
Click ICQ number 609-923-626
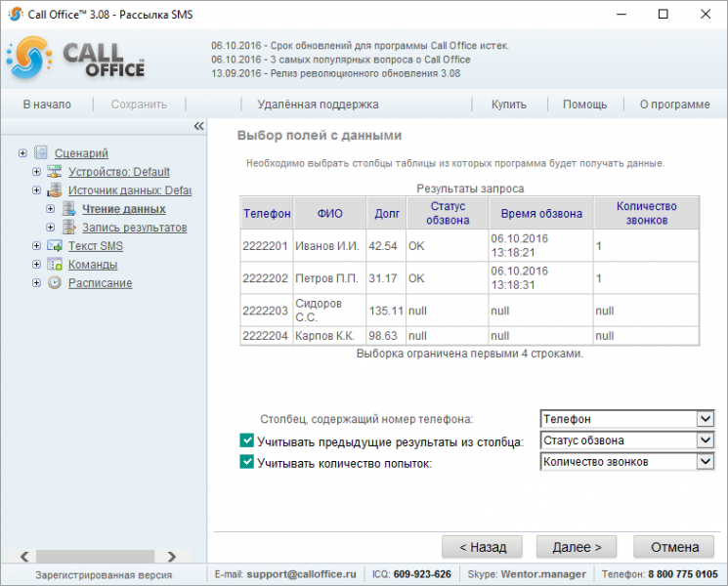[422, 574]
